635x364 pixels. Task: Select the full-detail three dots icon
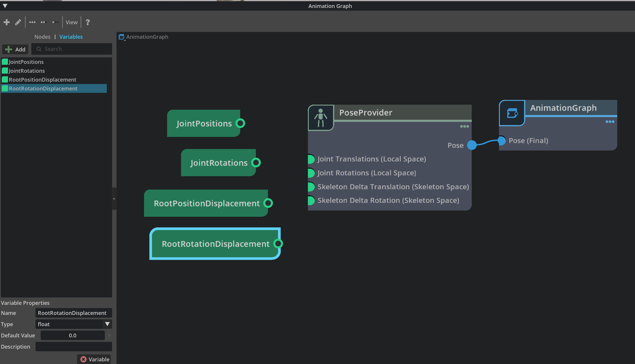point(32,22)
